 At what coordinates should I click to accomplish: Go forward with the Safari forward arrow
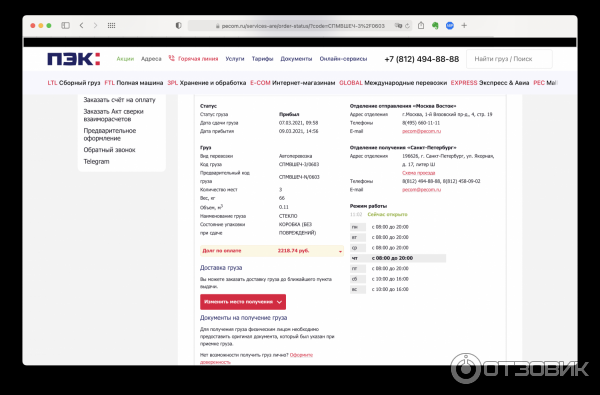(95, 26)
